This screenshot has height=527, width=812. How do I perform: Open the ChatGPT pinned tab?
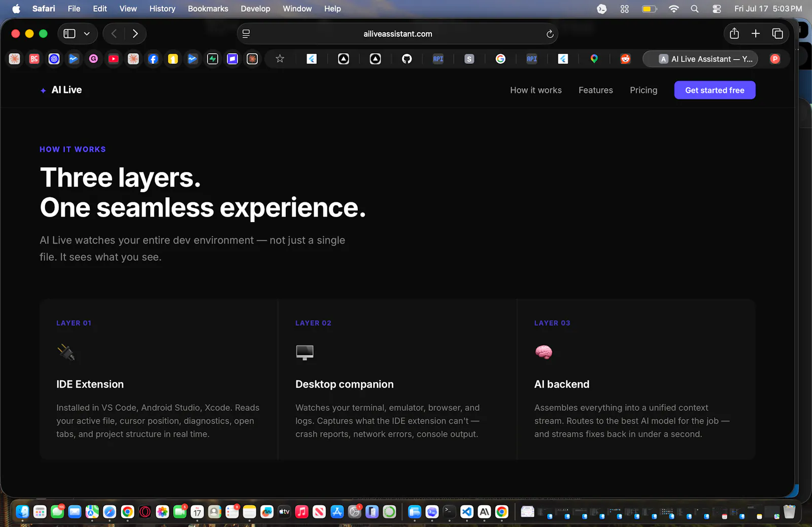pos(54,59)
